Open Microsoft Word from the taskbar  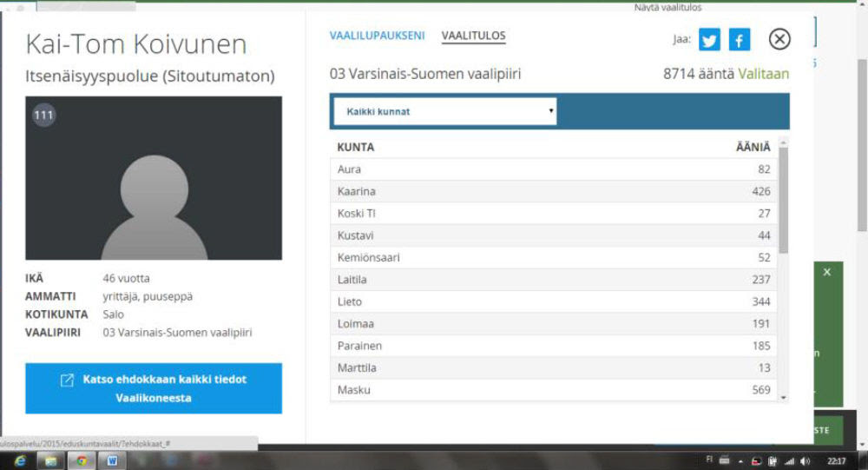[x=112, y=460]
